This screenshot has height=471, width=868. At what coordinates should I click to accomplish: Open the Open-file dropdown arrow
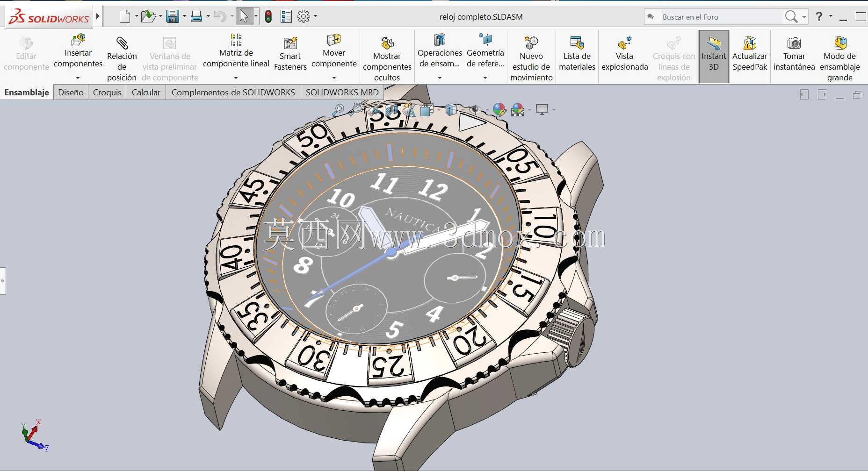160,16
